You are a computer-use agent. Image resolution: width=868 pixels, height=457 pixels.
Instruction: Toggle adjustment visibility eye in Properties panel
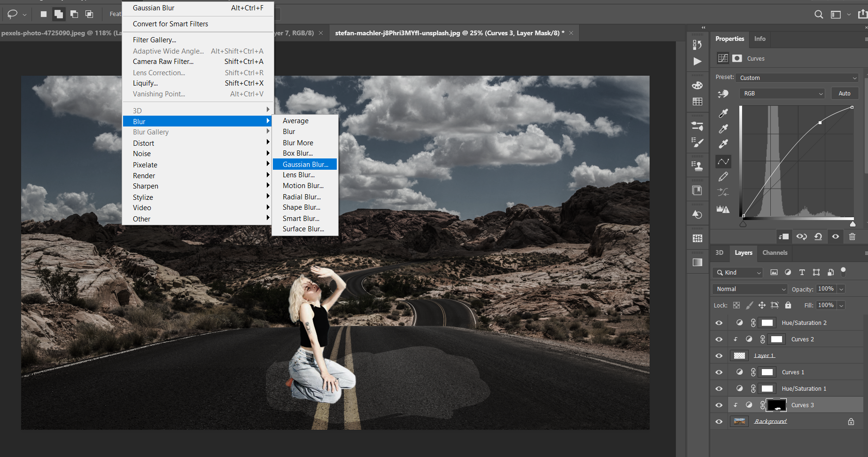point(836,236)
